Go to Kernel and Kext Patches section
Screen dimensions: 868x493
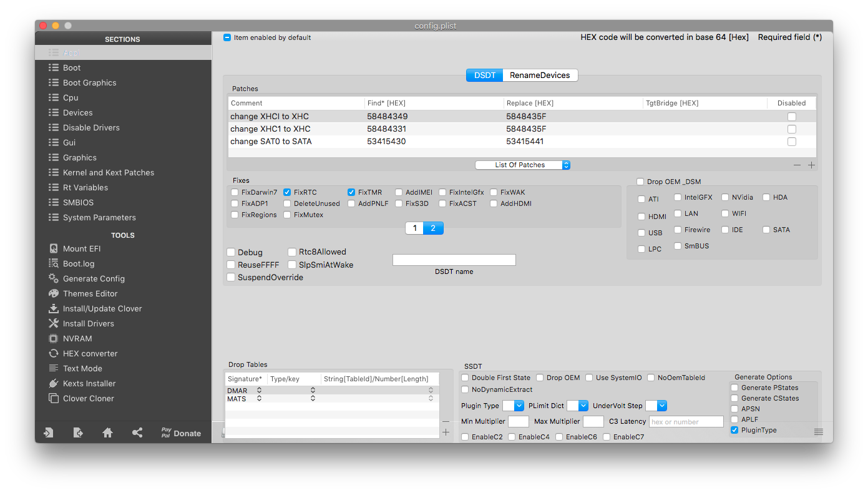click(108, 172)
